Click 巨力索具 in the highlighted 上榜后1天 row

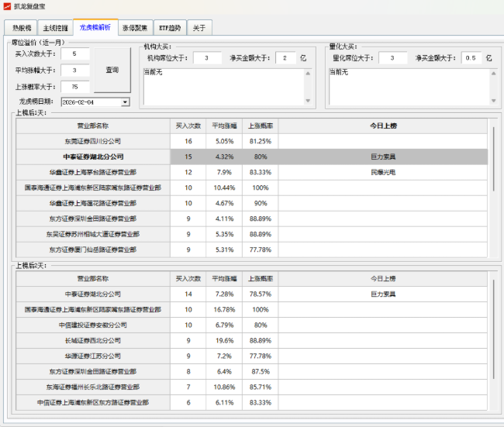pyautogui.click(x=383, y=157)
